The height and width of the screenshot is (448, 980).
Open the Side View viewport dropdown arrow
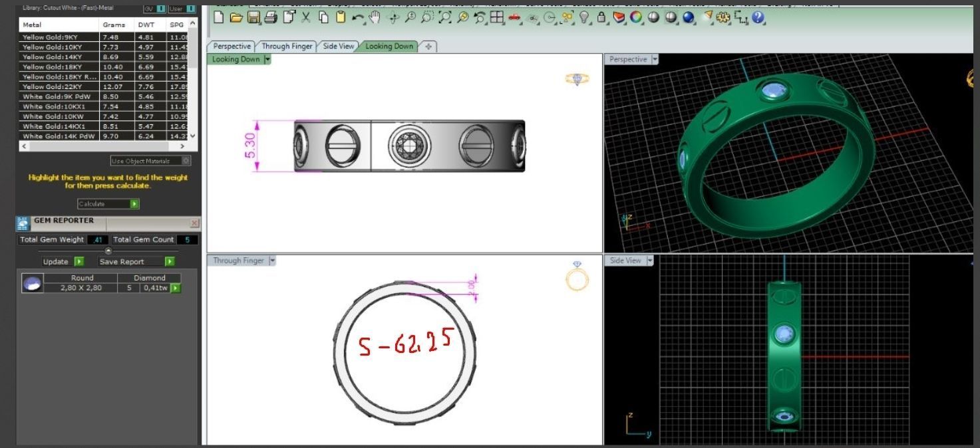[650, 261]
